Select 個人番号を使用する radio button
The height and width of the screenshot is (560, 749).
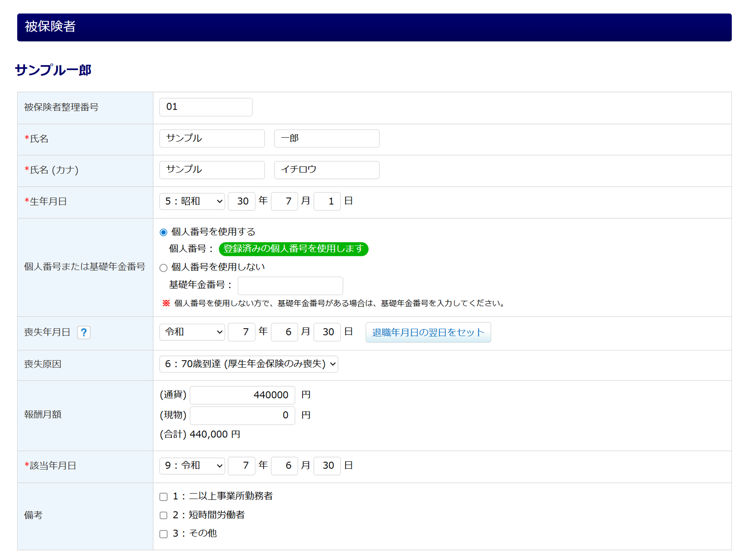point(163,232)
